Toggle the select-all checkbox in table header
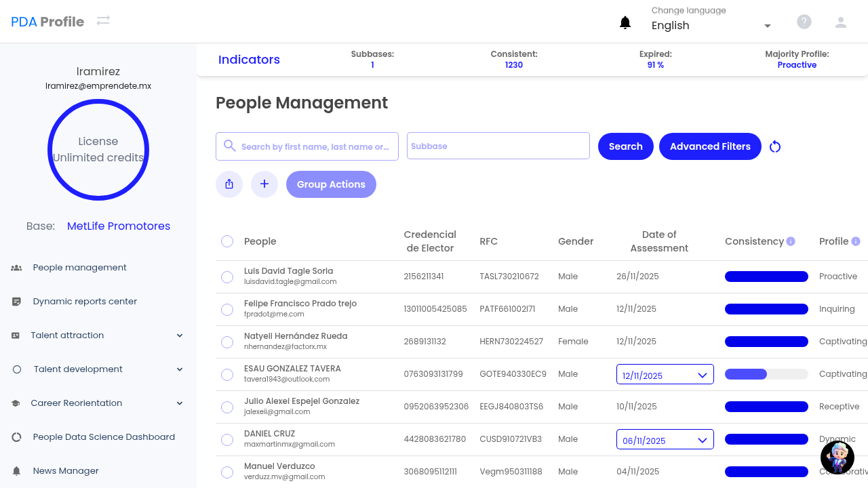 227,241
